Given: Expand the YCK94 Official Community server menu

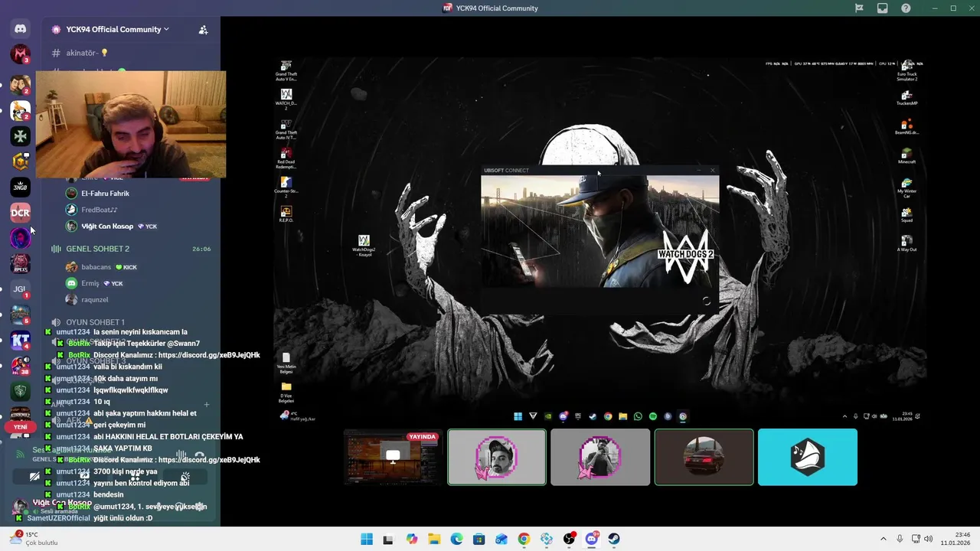Looking at the screenshot, I should pos(117,29).
